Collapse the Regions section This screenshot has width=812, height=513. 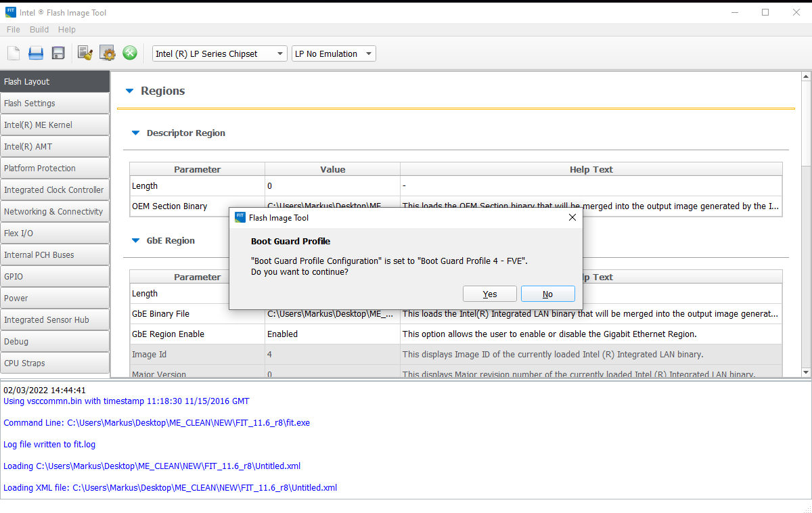129,91
